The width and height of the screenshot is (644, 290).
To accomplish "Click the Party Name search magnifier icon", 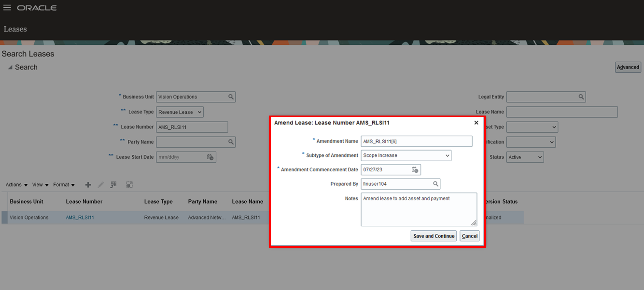I will 230,142.
